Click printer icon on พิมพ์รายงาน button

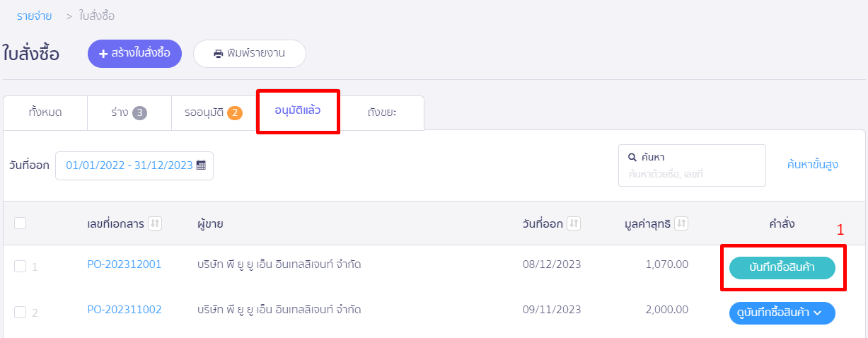pos(219,54)
